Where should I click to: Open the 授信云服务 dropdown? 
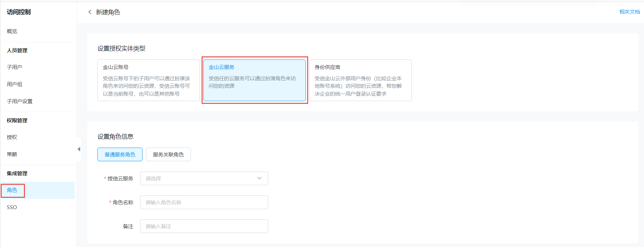[204, 178]
